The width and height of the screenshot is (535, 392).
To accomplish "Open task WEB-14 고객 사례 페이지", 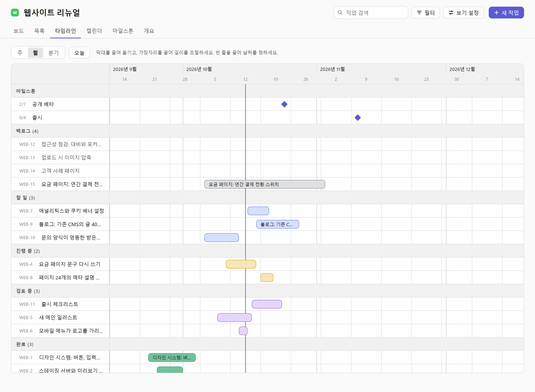I will (60, 171).
